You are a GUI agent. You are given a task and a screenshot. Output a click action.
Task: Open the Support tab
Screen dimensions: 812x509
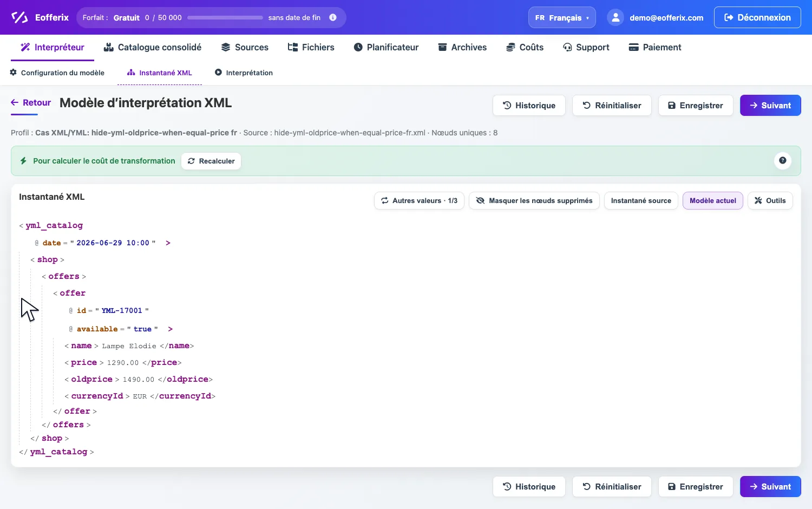[586, 47]
